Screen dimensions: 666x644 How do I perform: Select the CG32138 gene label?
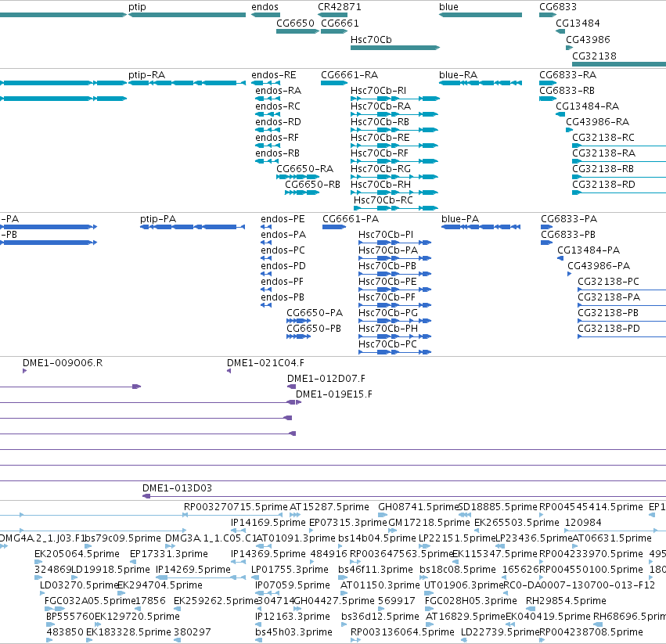(594, 56)
